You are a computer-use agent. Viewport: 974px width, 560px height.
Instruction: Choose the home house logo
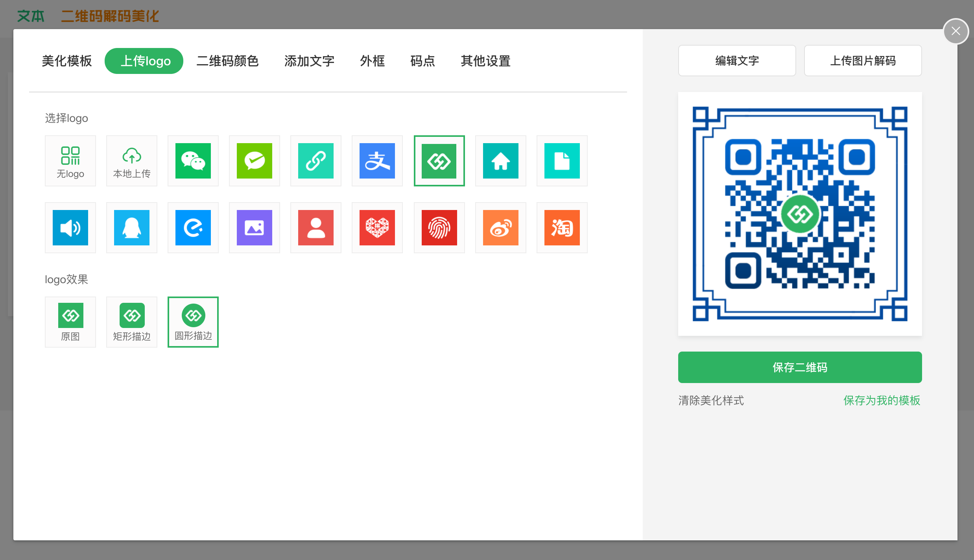coord(501,161)
